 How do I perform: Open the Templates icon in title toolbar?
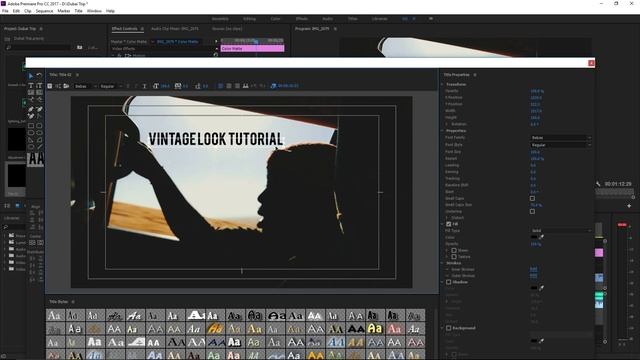66,86
